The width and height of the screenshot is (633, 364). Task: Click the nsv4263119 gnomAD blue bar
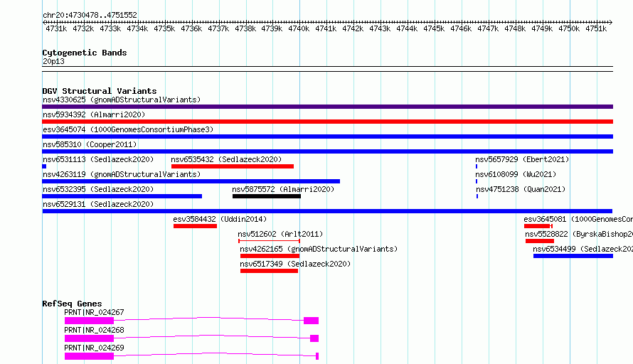(x=191, y=181)
